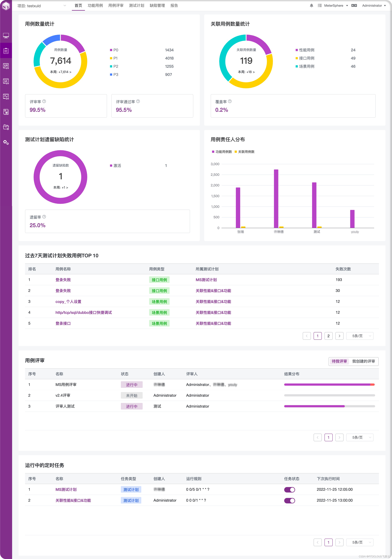
Task: Open the copy_个人设置 case link
Action: [68, 302]
